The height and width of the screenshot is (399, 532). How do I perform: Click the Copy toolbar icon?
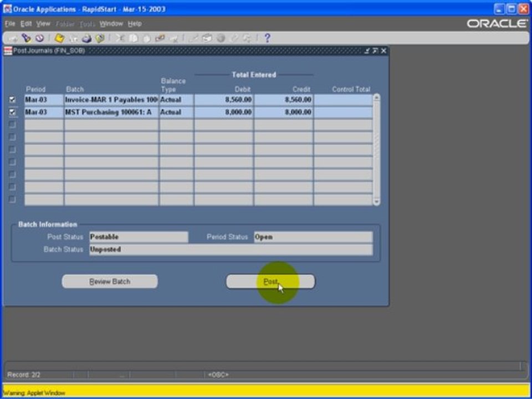132,38
